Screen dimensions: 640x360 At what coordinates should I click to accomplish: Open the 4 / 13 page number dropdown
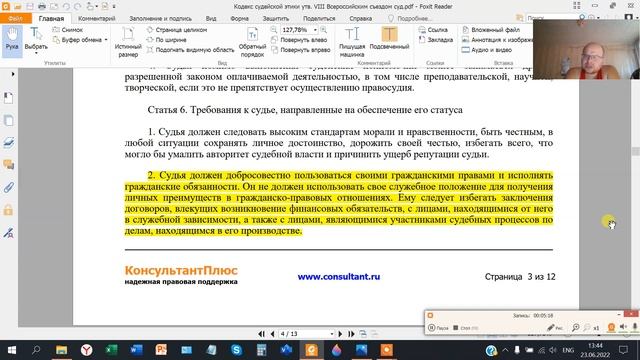tap(331, 334)
